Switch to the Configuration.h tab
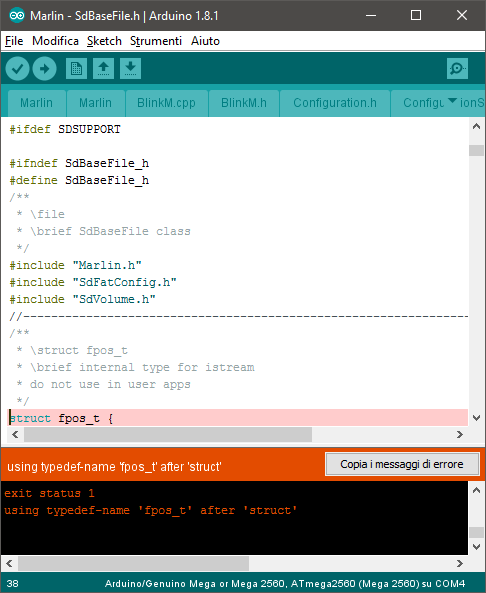 point(335,103)
